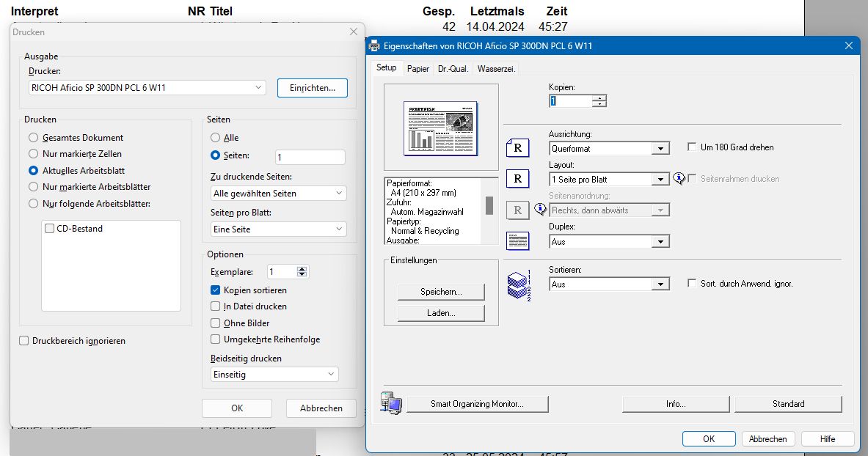Click the info icon next to Seitenrahmen drucken
This screenshot has height=456, width=868.
click(679, 178)
